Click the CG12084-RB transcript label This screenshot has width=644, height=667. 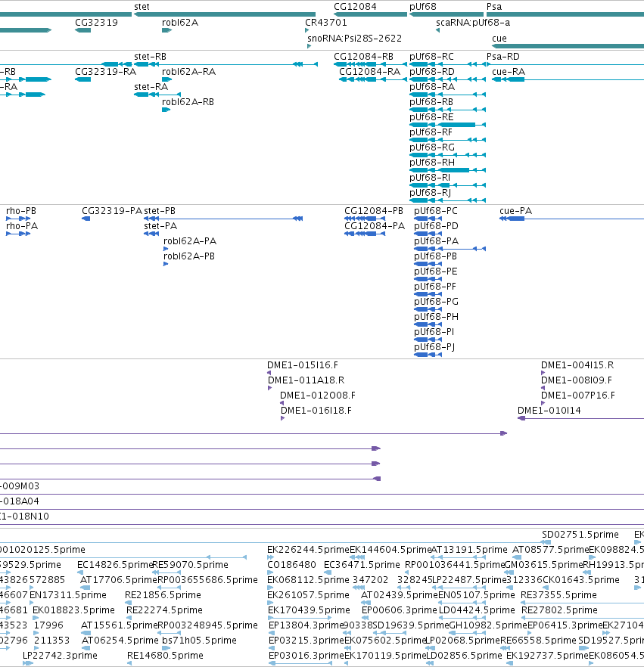[363, 57]
